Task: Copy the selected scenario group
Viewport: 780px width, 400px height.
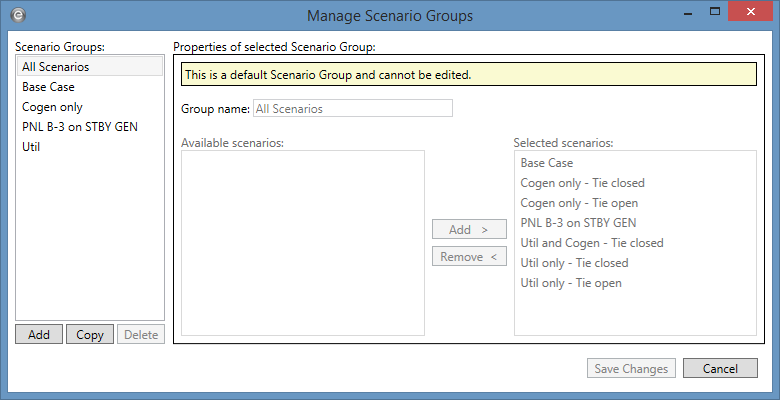Action: click(x=90, y=335)
